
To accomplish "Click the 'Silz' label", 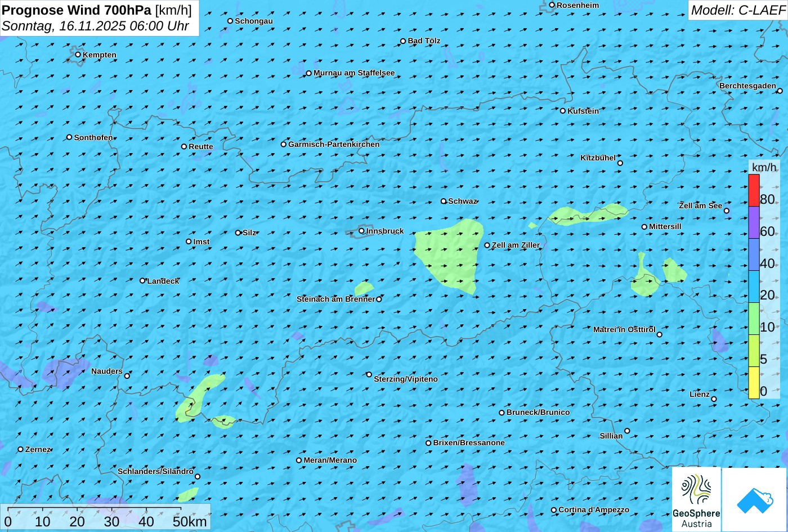I will pos(249,233).
